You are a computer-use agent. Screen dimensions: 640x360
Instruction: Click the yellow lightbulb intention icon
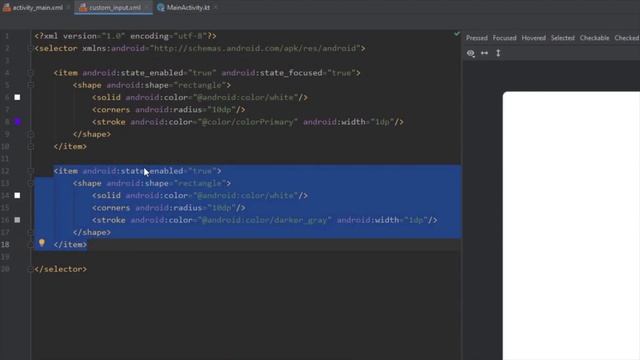pos(42,243)
